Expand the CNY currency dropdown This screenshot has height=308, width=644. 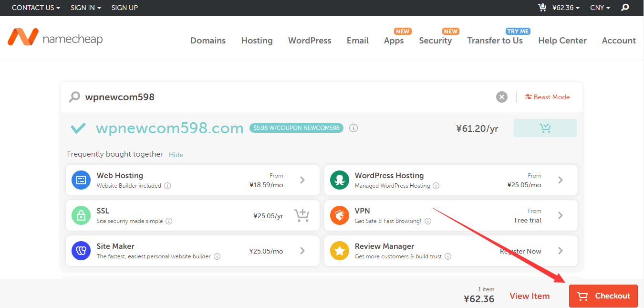(600, 8)
